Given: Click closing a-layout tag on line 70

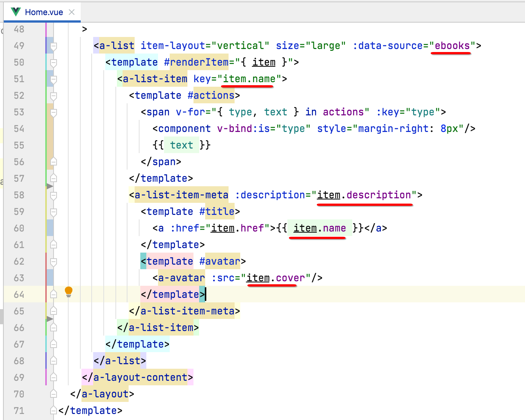Looking at the screenshot, I should [102, 394].
